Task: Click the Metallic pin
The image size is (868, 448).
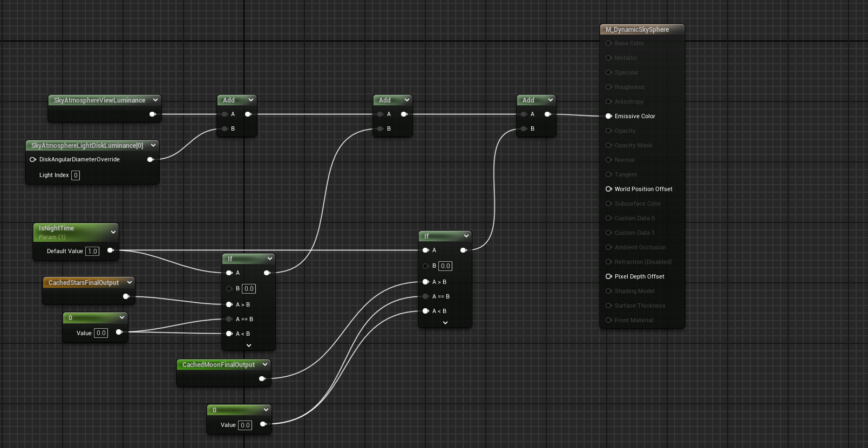Action: (609, 58)
